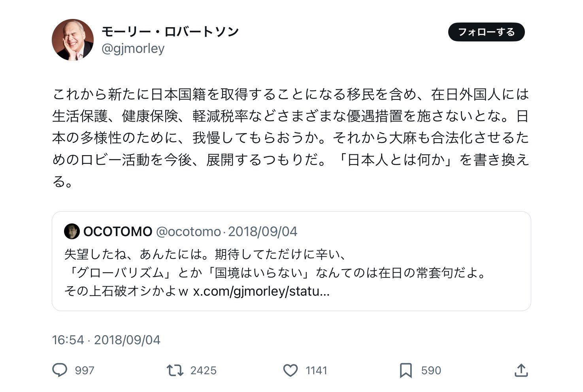Click the 1141 likes count
This screenshot has width=583, height=392.
[x=316, y=370]
